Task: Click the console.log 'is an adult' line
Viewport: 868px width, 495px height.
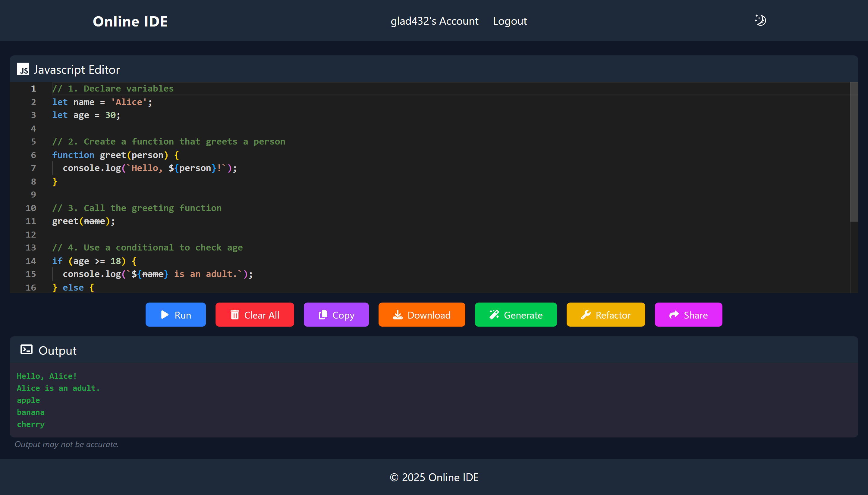Action: (x=158, y=274)
